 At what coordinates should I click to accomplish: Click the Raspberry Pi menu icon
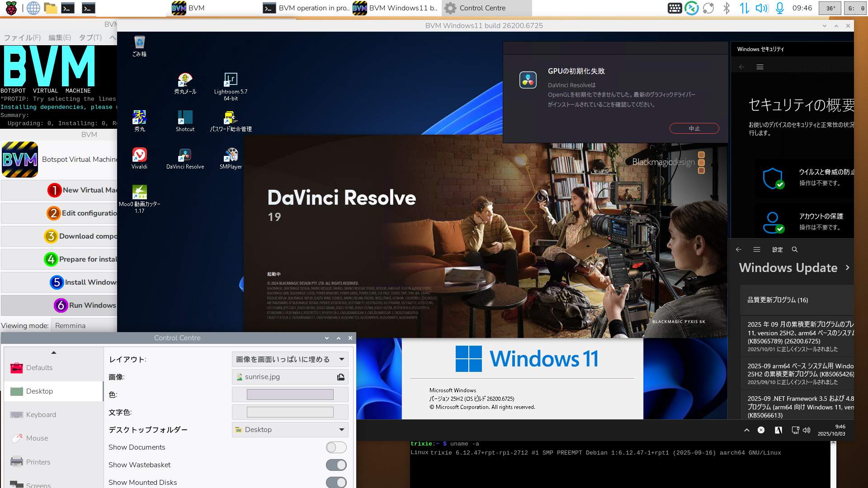click(x=11, y=8)
